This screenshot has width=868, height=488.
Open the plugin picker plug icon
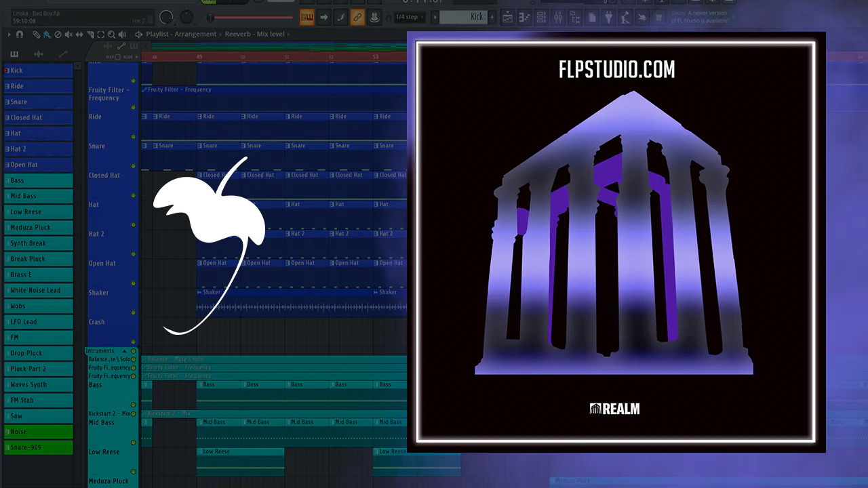coord(608,17)
